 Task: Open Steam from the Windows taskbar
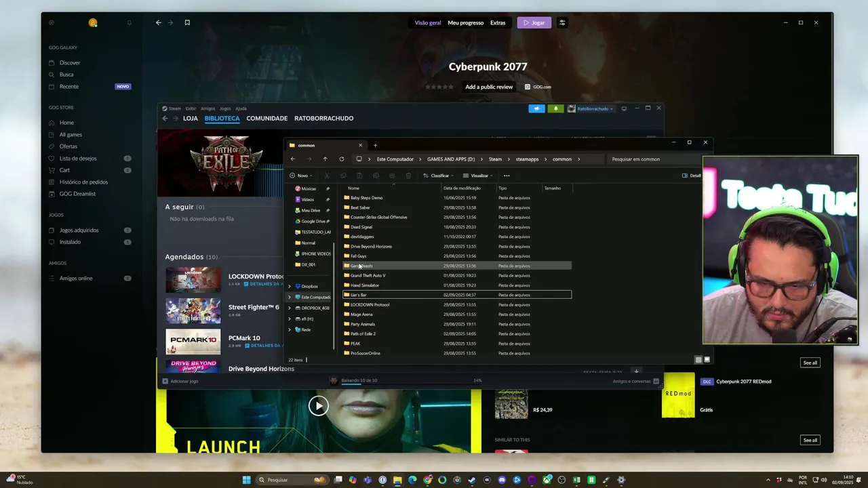pos(472,480)
